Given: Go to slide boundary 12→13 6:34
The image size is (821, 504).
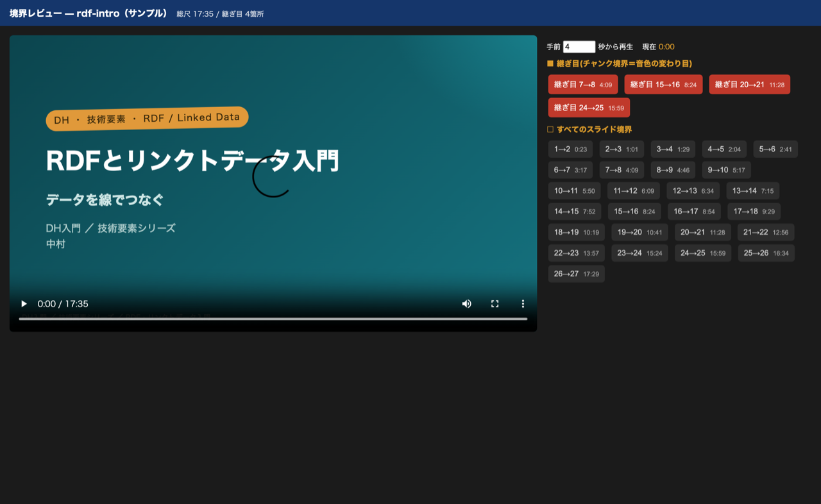Looking at the screenshot, I should (693, 190).
